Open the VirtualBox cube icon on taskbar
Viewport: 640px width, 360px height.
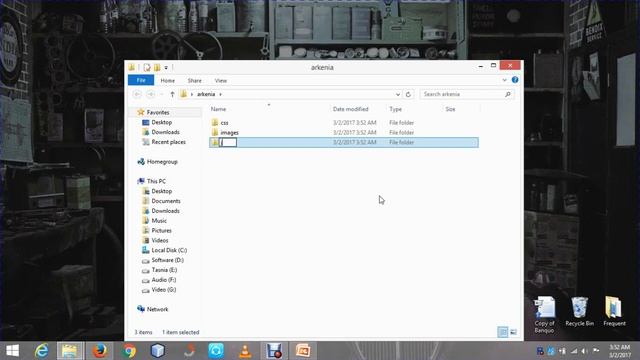coord(158,351)
